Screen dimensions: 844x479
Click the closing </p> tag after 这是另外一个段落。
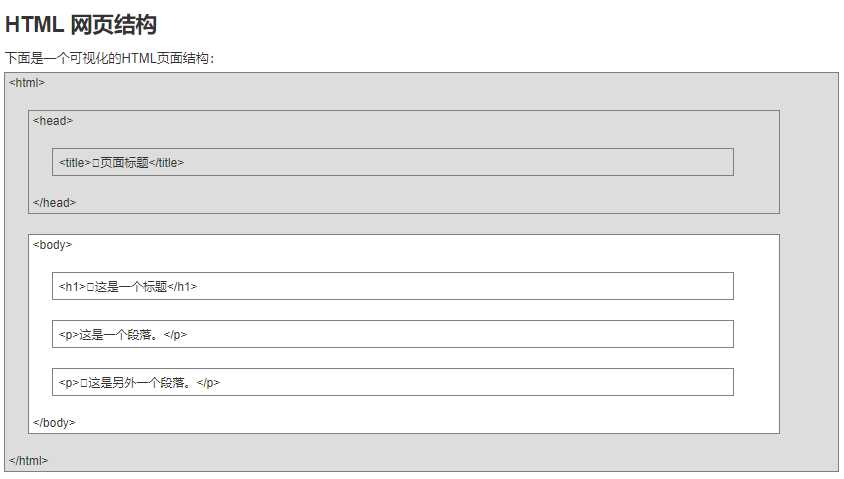pyautogui.click(x=208, y=383)
